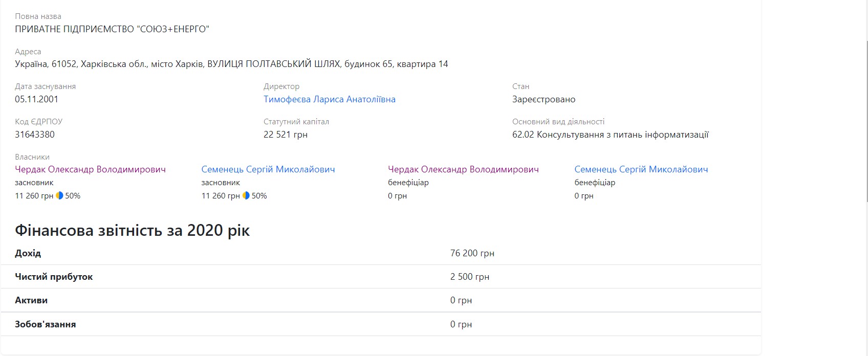Open founder Семенець Сергій Миколайович link
This screenshot has height=356, width=868.
268,169
